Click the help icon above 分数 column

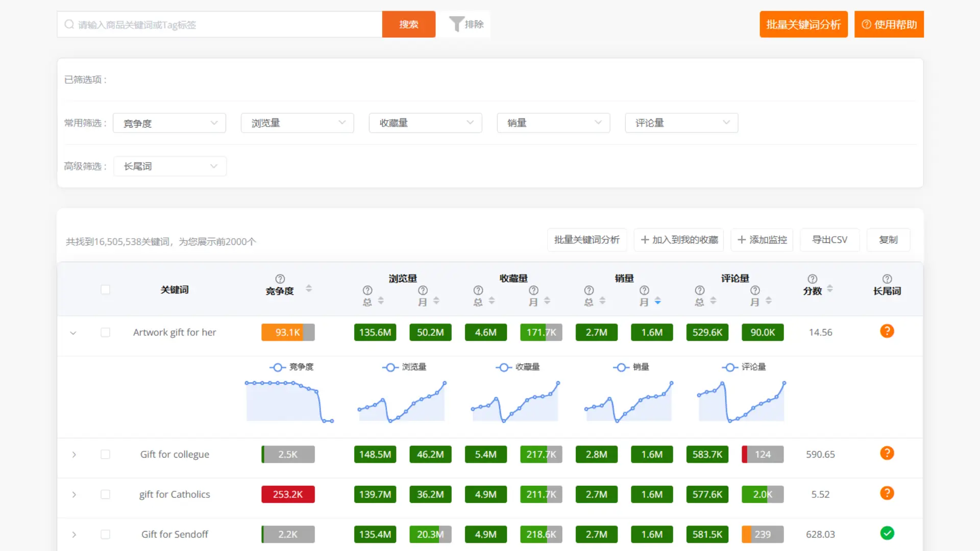[813, 279]
